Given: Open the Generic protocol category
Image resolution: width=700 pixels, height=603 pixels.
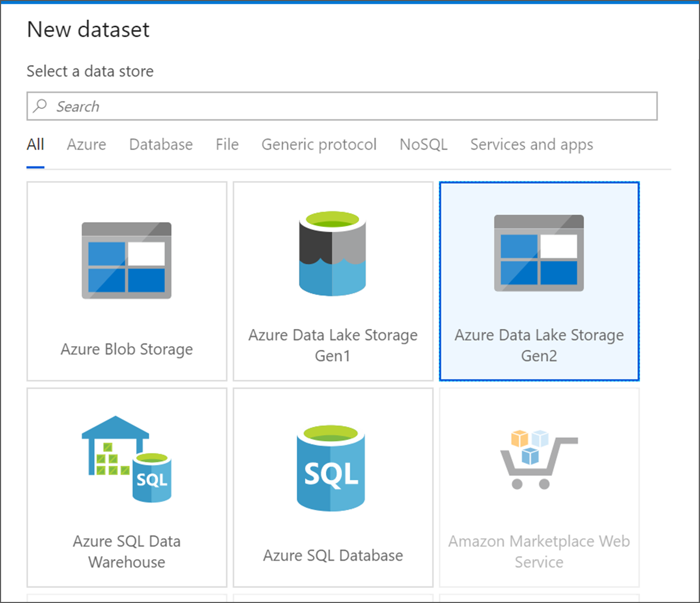Looking at the screenshot, I should coord(319,144).
